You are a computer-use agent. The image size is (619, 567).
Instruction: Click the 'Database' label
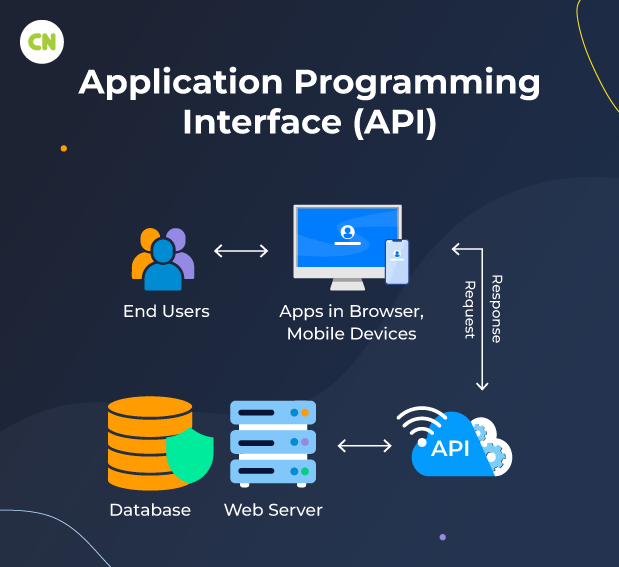pyautogui.click(x=150, y=510)
